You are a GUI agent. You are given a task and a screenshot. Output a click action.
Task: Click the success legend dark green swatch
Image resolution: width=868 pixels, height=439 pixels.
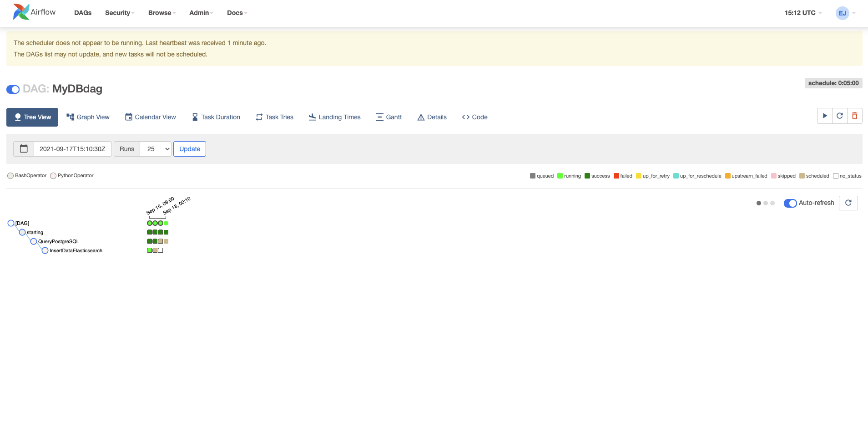pos(587,176)
